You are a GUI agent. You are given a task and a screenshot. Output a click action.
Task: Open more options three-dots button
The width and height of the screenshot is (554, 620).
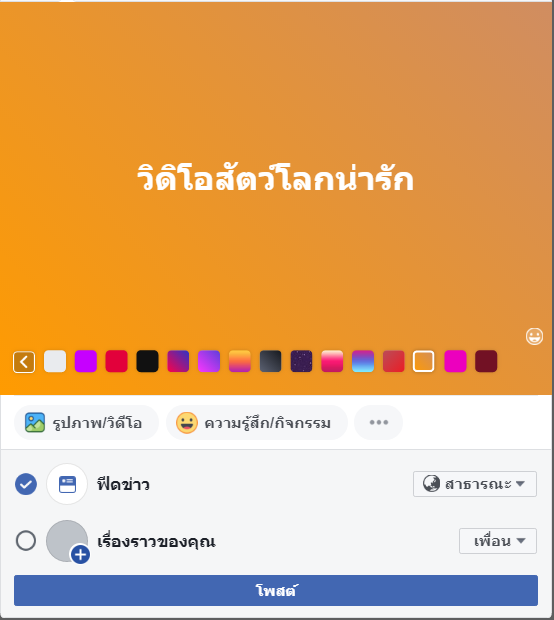[x=378, y=423]
